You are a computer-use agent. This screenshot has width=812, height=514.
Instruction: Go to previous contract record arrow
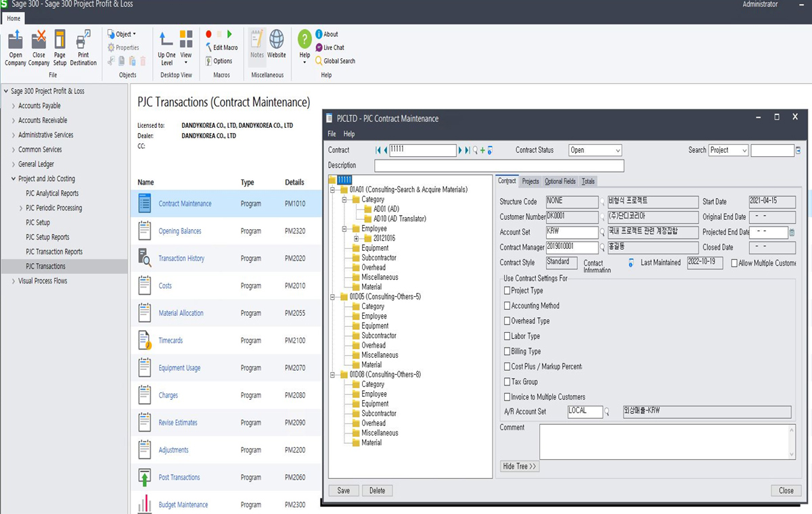(385, 150)
